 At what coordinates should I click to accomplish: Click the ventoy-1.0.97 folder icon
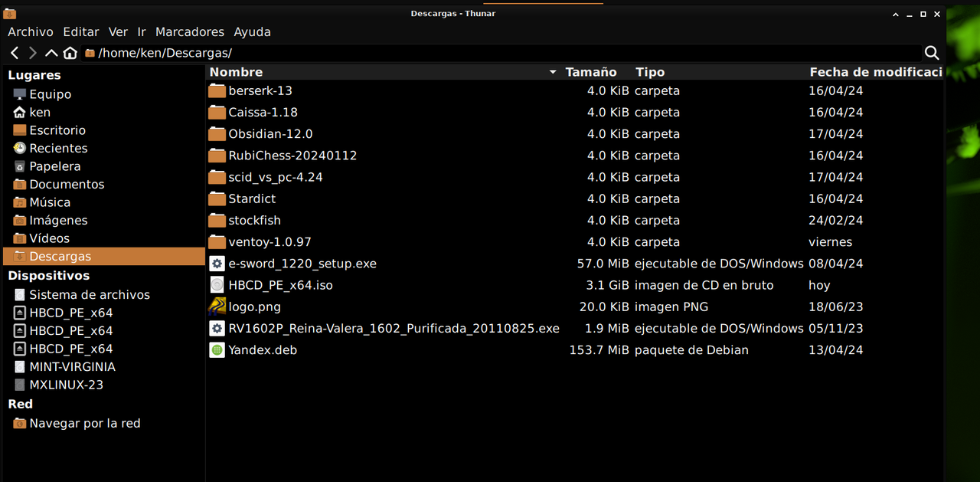[217, 241]
